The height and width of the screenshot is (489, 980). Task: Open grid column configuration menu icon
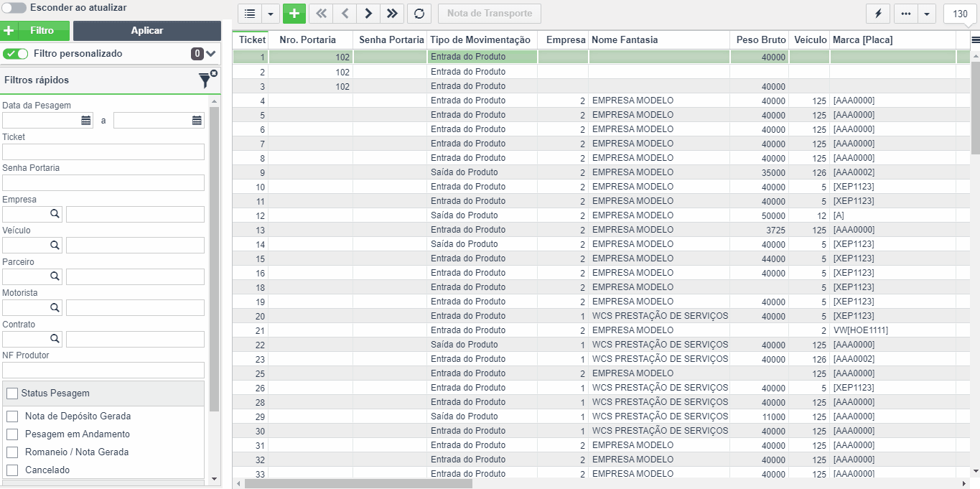(975, 40)
